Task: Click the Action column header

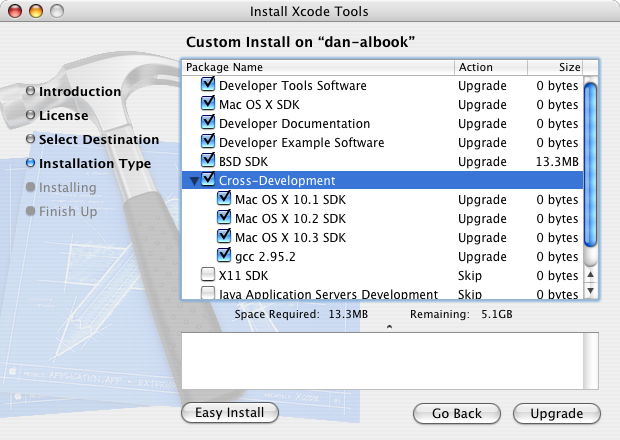Action: point(490,67)
